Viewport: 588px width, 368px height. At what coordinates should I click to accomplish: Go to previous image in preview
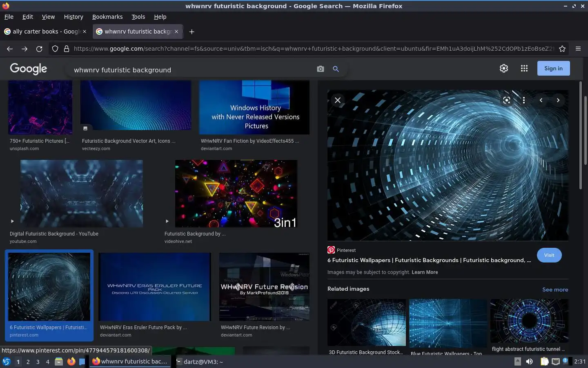tap(541, 100)
